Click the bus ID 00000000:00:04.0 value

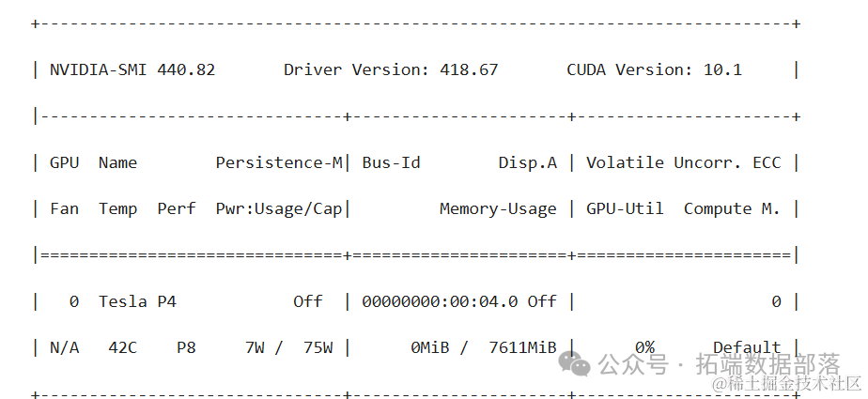pos(440,301)
